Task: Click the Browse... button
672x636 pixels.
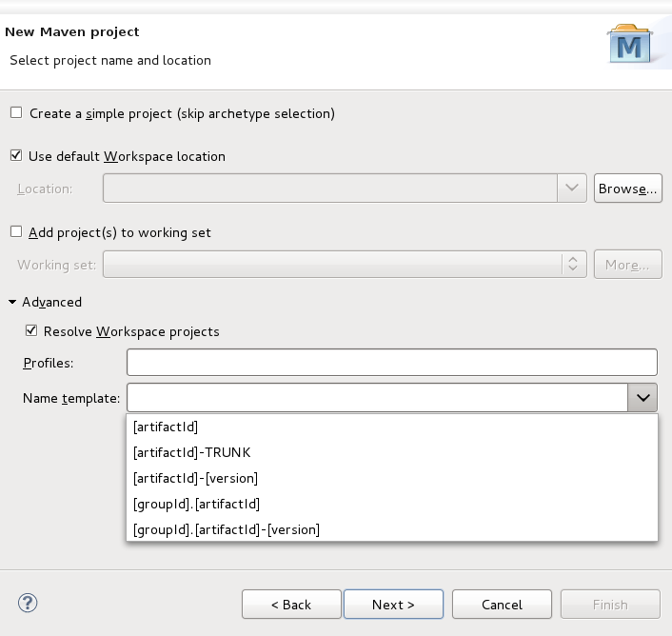Action: pos(627,189)
